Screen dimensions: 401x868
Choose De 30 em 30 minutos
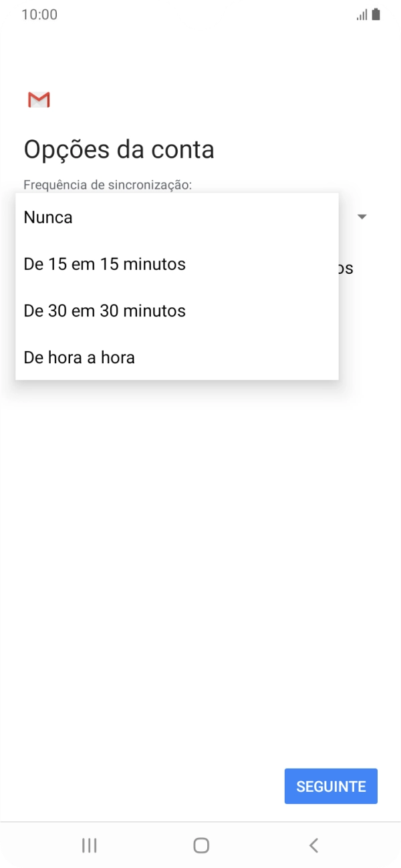tap(104, 310)
